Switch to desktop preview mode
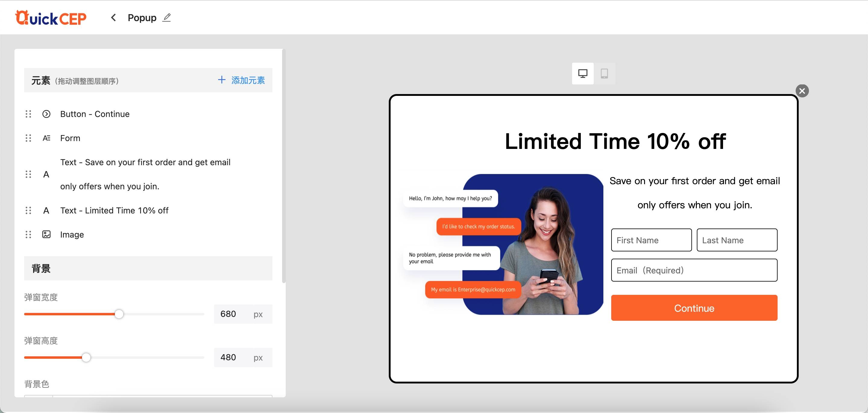The image size is (868, 413). [583, 74]
